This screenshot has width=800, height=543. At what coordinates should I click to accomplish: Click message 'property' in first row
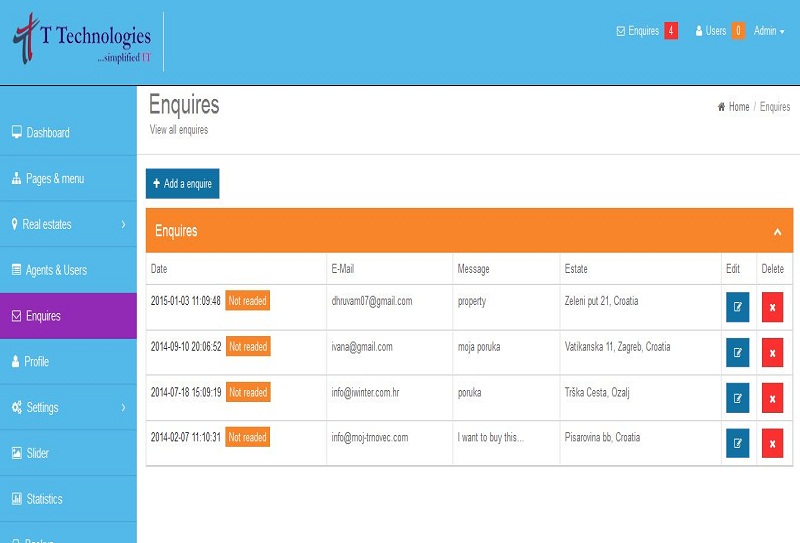tap(472, 301)
